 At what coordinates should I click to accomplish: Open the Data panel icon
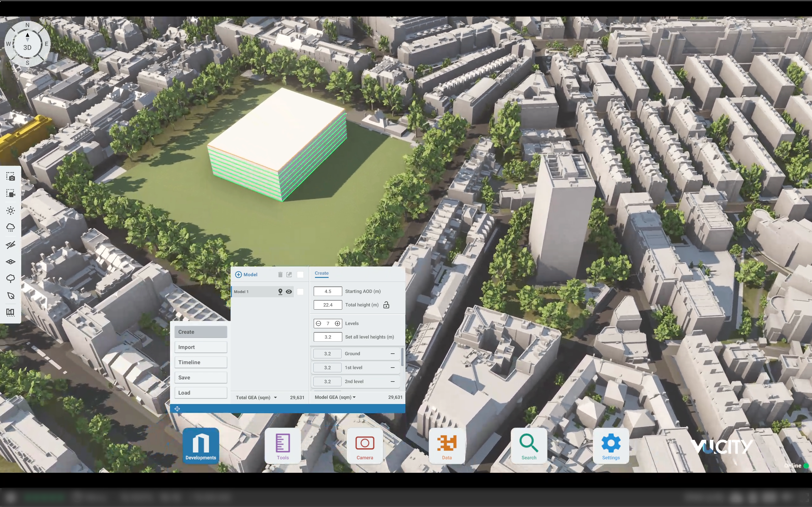(x=447, y=446)
